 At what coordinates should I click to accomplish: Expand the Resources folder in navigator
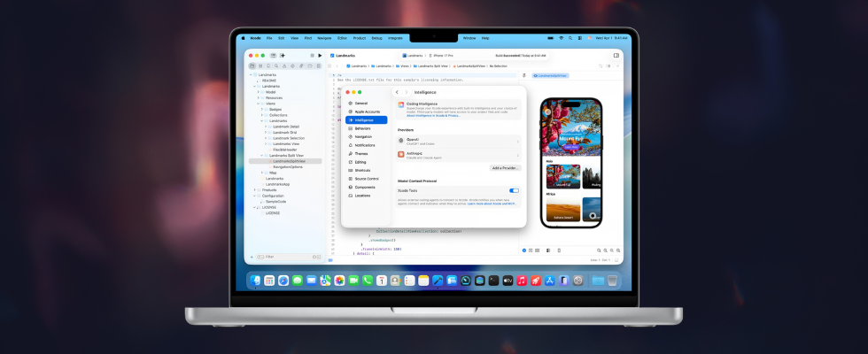[259, 97]
